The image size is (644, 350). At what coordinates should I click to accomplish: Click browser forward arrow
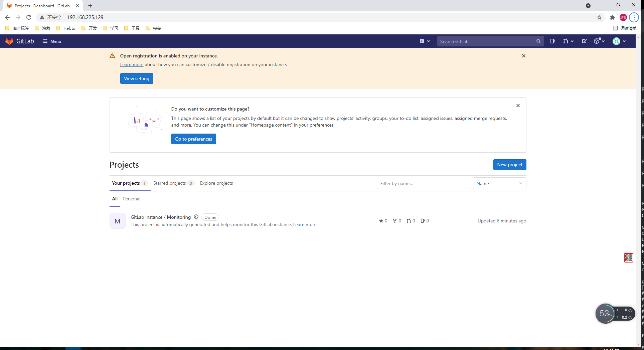(x=18, y=17)
